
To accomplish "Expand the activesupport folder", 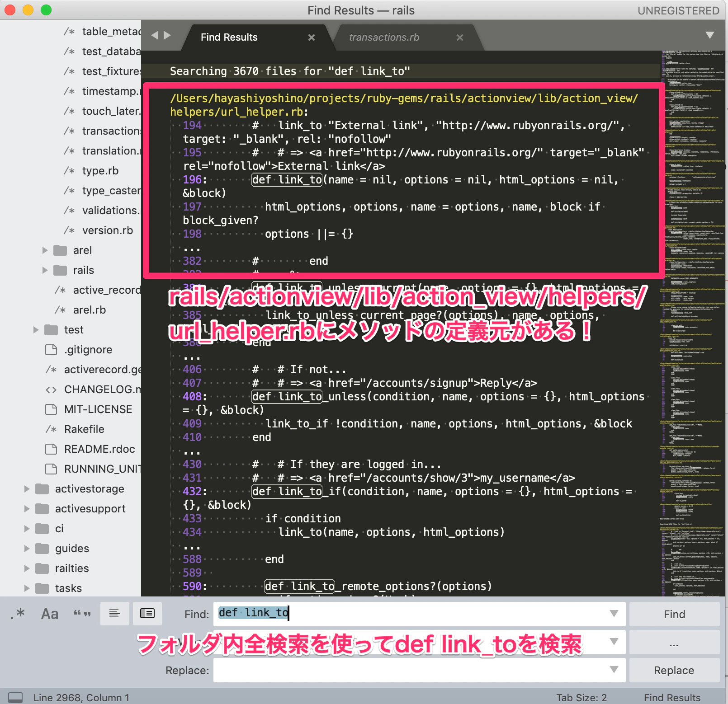I will coord(27,509).
